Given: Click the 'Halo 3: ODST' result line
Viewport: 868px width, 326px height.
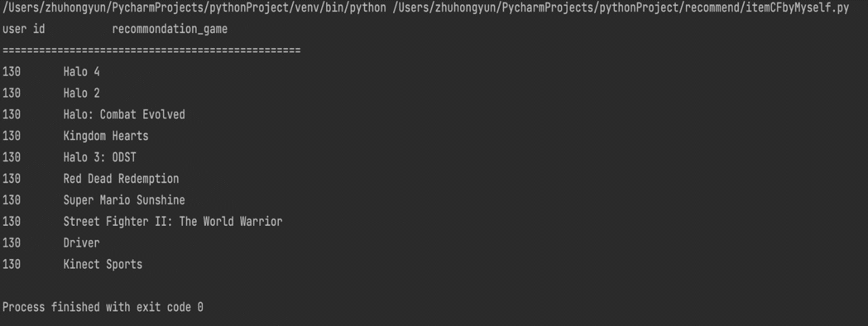Looking at the screenshot, I should (99, 158).
